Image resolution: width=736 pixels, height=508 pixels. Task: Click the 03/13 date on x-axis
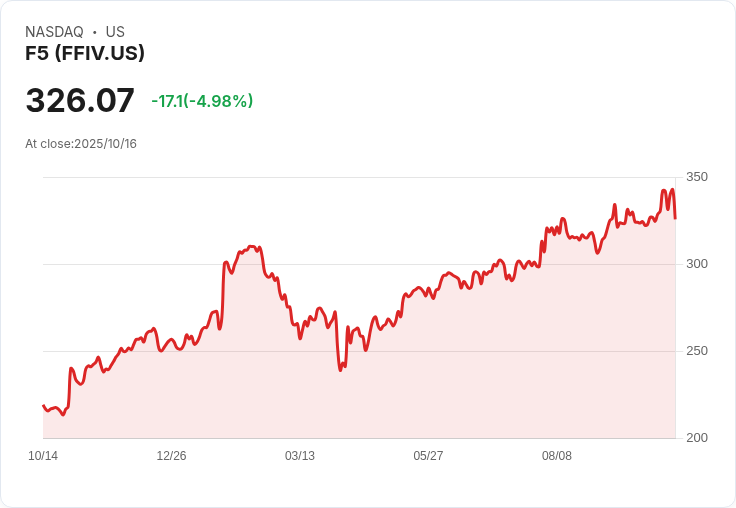300,456
